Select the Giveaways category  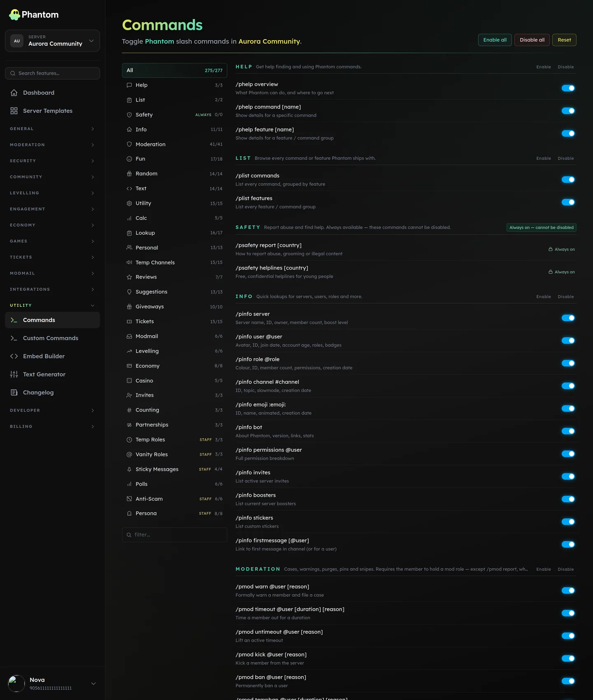tap(175, 307)
